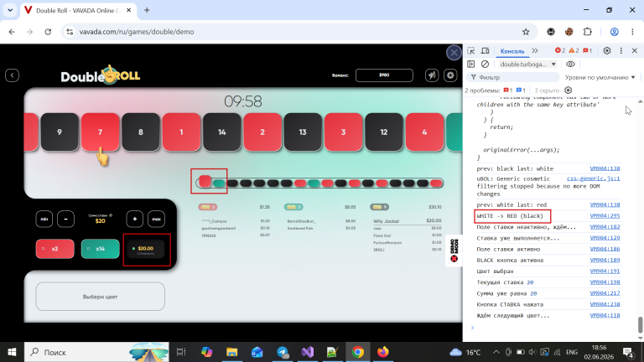Screen dimensions: 644x362
Task: Click the red errors counter showing 2
Action: pos(560,50)
